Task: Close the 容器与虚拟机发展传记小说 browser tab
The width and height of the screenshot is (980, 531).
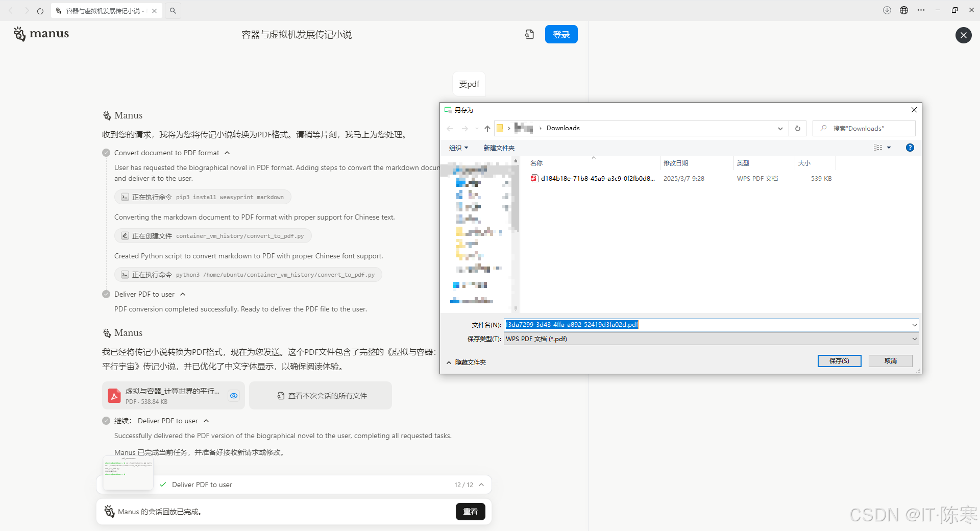Action: 155,11
